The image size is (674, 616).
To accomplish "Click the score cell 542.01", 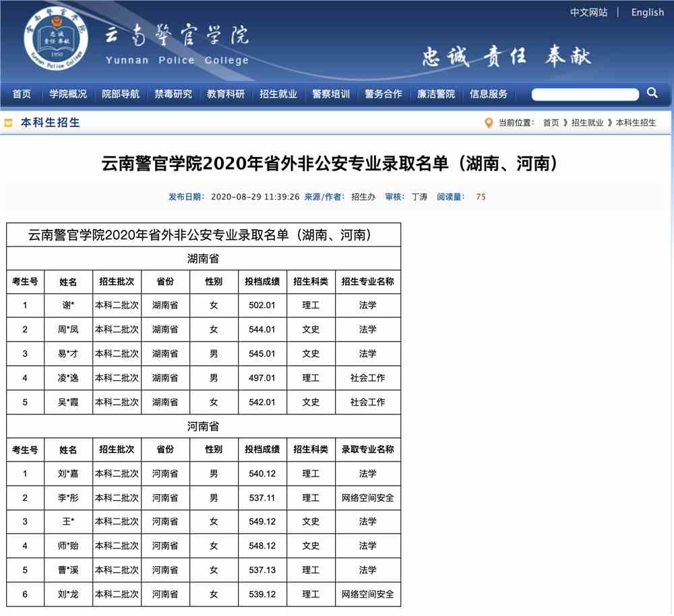I will [x=262, y=402].
